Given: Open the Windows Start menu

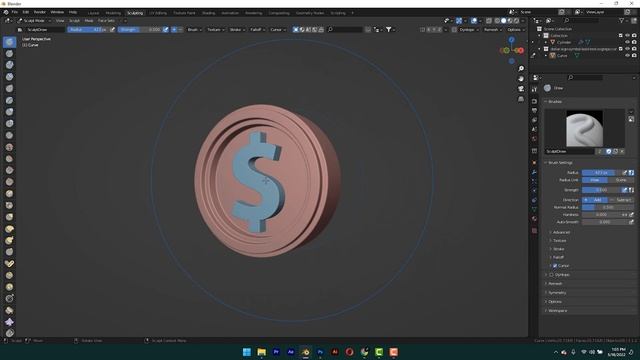Looking at the screenshot, I should 247,352.
